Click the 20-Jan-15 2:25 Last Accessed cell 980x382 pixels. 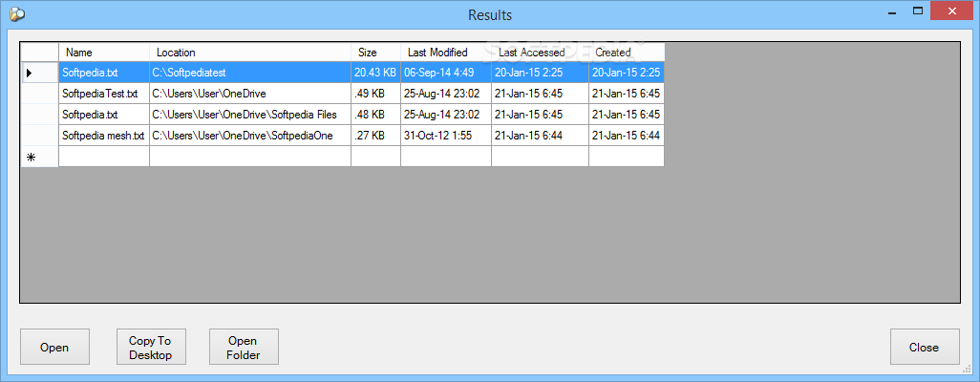pos(540,73)
